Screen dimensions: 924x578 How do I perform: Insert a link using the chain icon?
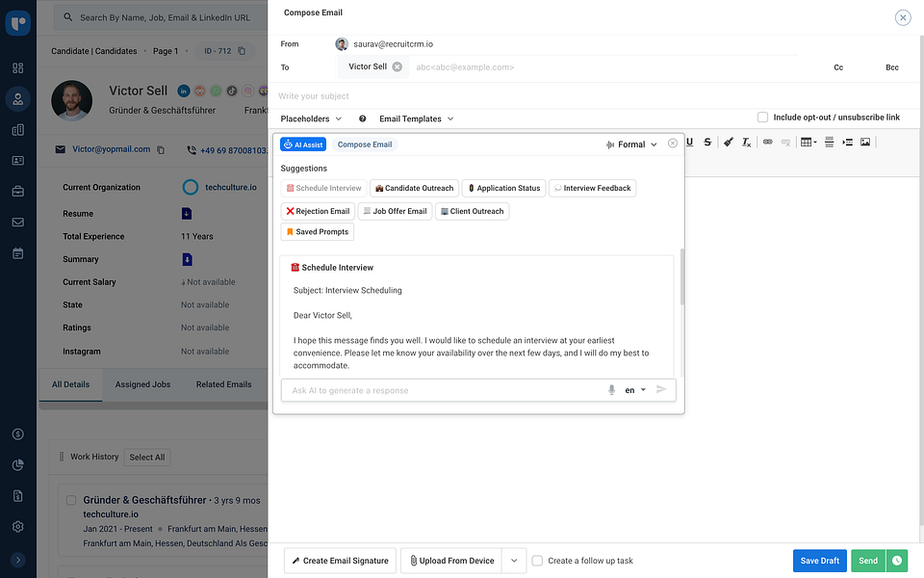(767, 142)
